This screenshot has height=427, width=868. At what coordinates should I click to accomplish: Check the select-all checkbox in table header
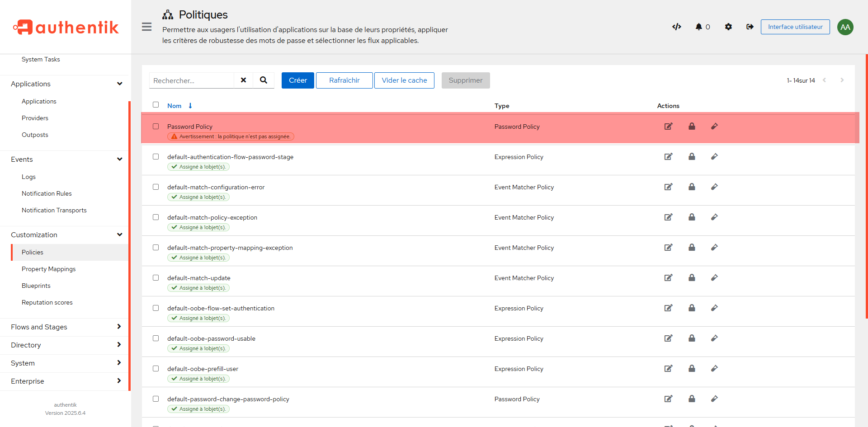click(156, 105)
